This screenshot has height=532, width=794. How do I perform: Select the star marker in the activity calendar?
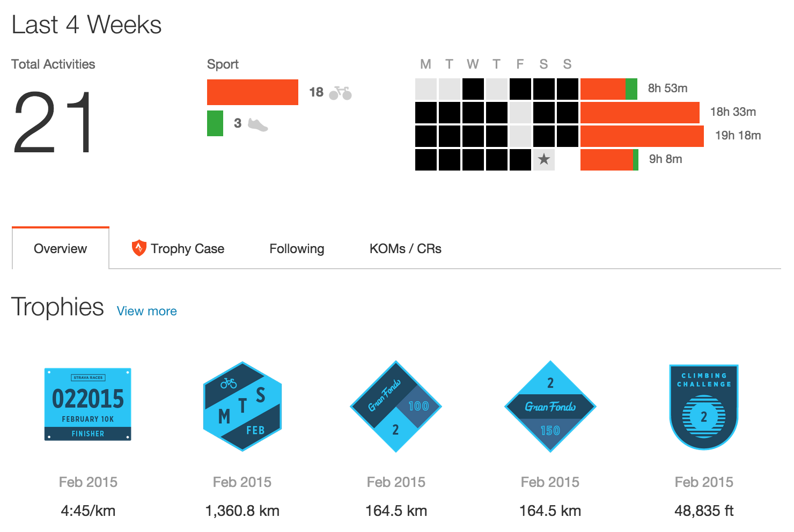[x=543, y=159]
